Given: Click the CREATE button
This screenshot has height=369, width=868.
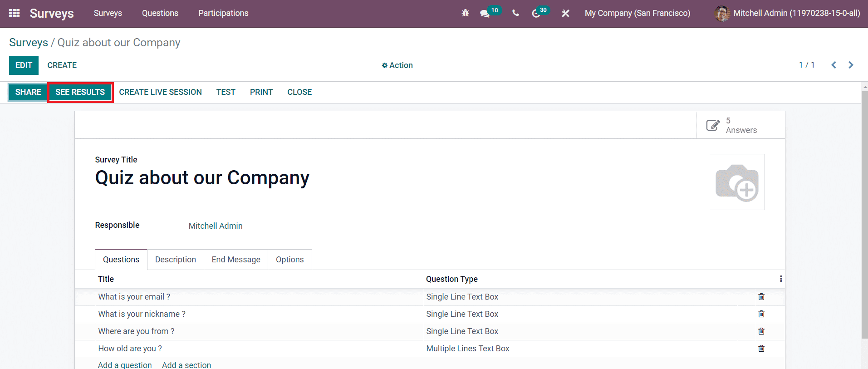Looking at the screenshot, I should 62,65.
